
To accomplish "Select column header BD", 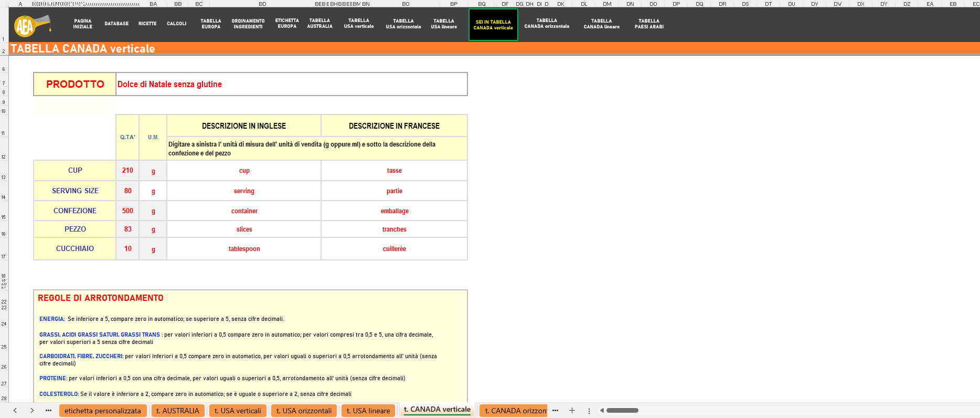I will pos(262,4).
